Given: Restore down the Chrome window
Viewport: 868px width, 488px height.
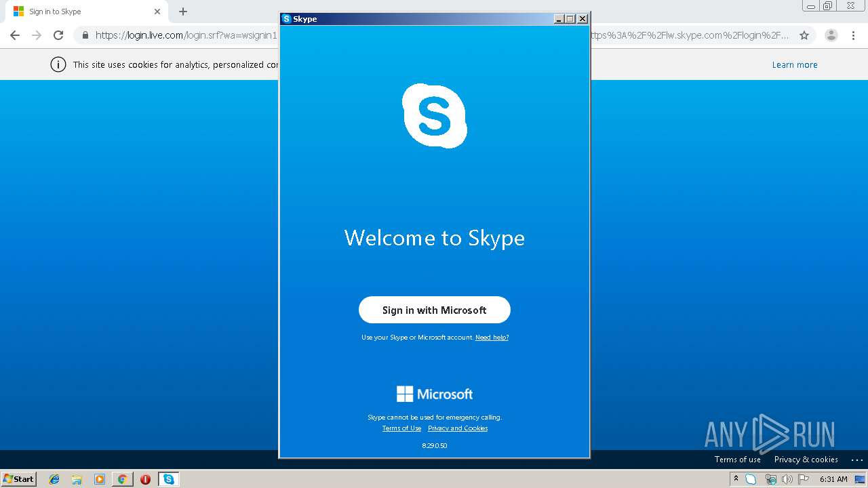Looking at the screenshot, I should [828, 6].
